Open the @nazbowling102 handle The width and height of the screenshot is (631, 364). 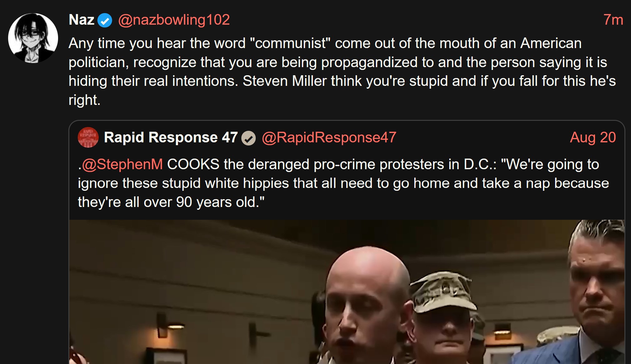pyautogui.click(x=174, y=20)
